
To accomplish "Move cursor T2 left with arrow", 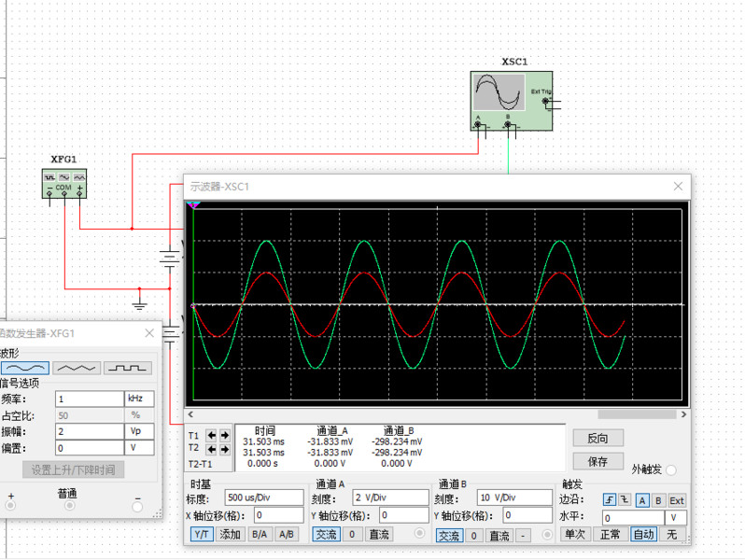I will [211, 449].
